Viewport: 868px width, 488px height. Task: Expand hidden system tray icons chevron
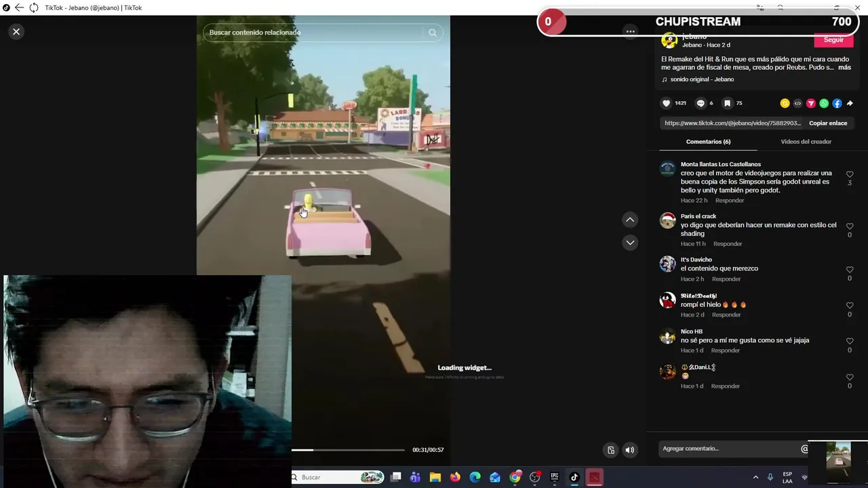[755, 477]
